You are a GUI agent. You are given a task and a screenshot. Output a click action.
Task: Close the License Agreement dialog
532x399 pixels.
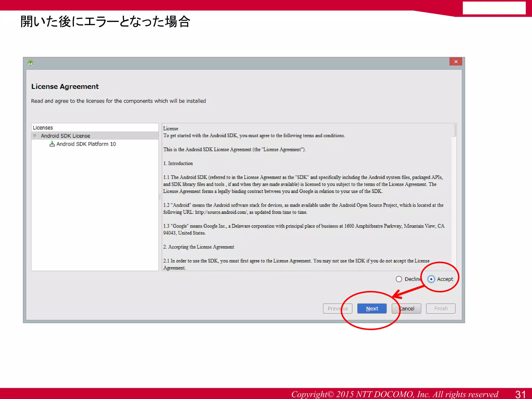[x=456, y=62]
